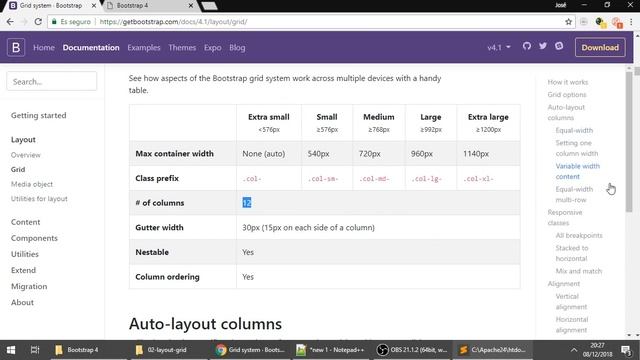Open the Bootstrap GitHub icon link
This screenshot has height=360, width=640.
click(527, 46)
